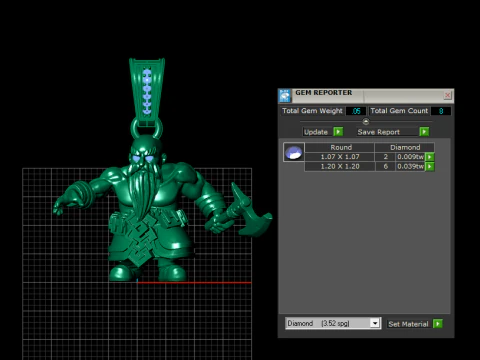Close the Gem Reporter panel
480x360 pixels.
pyautogui.click(x=448, y=96)
